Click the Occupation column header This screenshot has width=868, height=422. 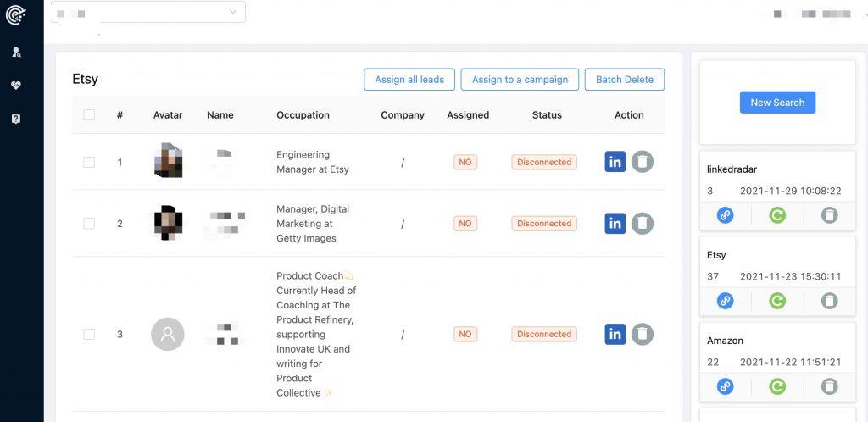point(303,115)
